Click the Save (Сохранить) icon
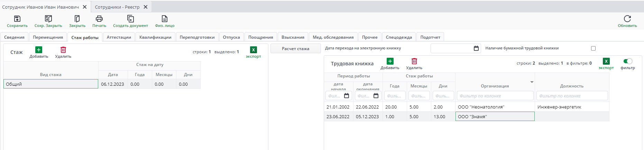This screenshot has height=150, width=644. point(17,19)
